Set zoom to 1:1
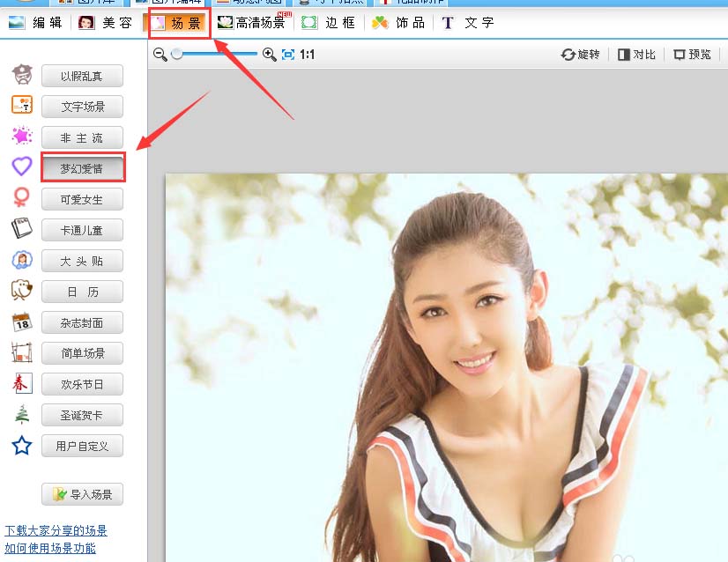Image resolution: width=728 pixels, height=562 pixels. tap(307, 55)
